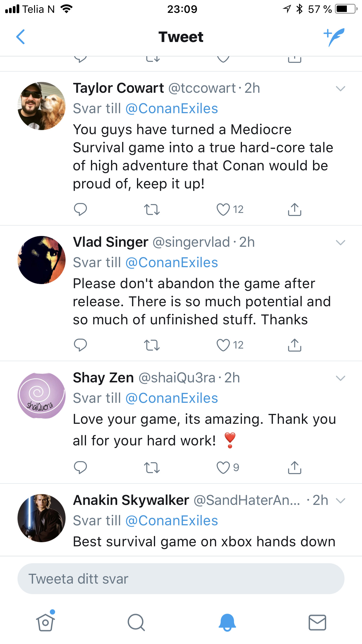This screenshot has height=644, width=362.
Task: Reply to Vlad Singer's tweet
Action: point(80,345)
